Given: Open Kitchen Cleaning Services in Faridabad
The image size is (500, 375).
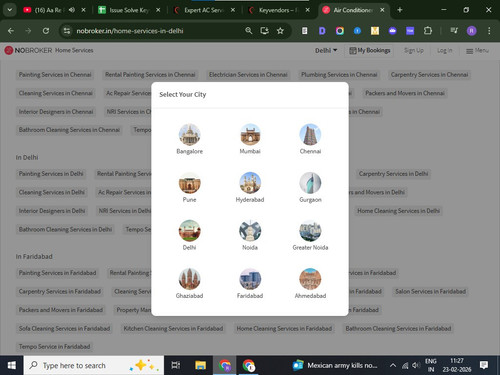Looking at the screenshot, I should click(173, 328).
